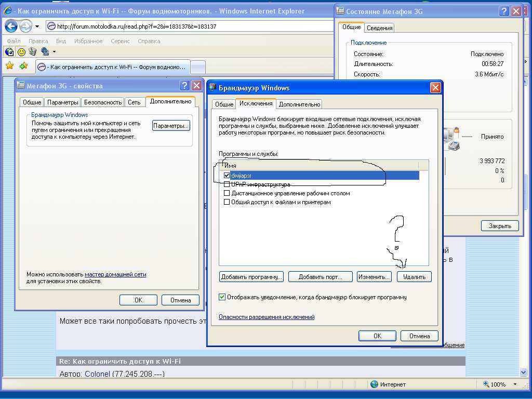The image size is (532, 399).
Task: Open the Параметры tab in Мегафон 3G свойства
Action: (x=63, y=102)
